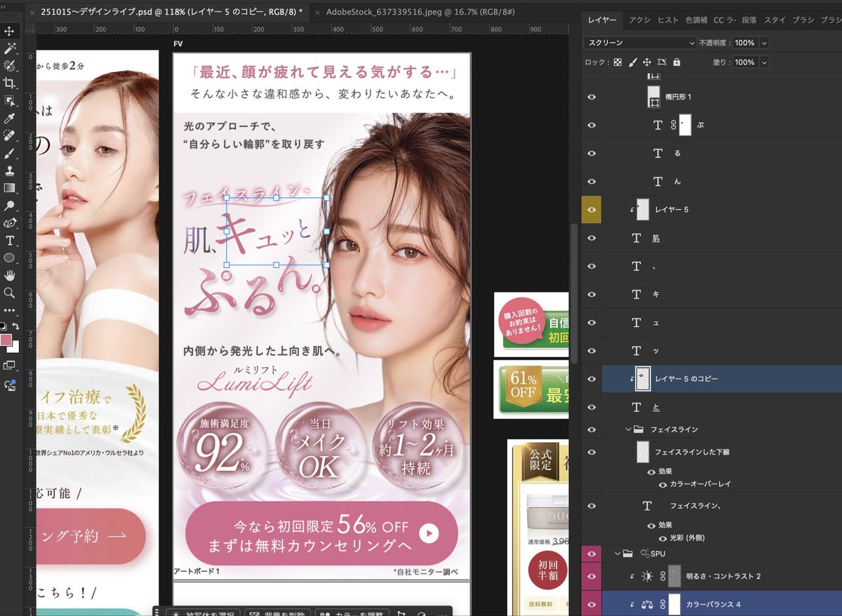This screenshot has height=616, width=842.
Task: Hide the フェイスライン group
Action: pyautogui.click(x=592, y=429)
